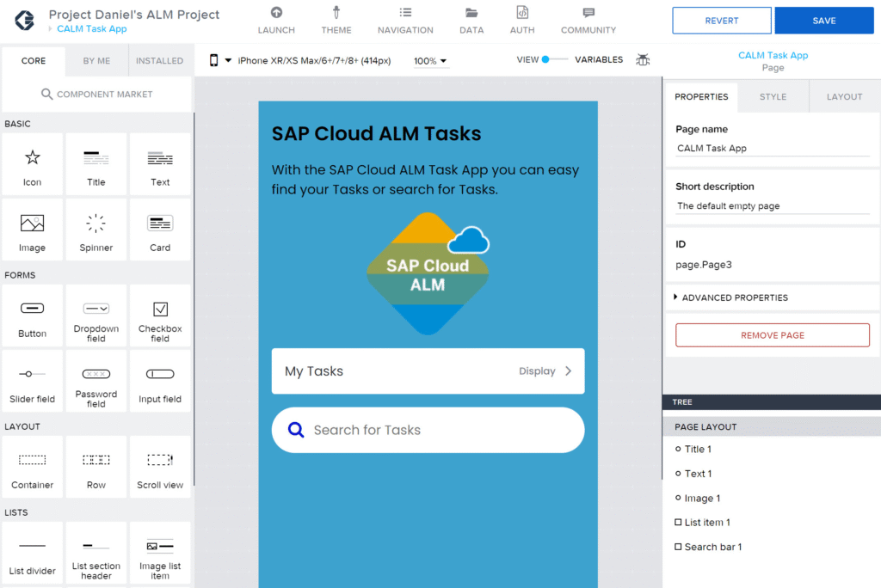
Task: Click the search magnifier icon in canvas
Action: [x=296, y=430]
